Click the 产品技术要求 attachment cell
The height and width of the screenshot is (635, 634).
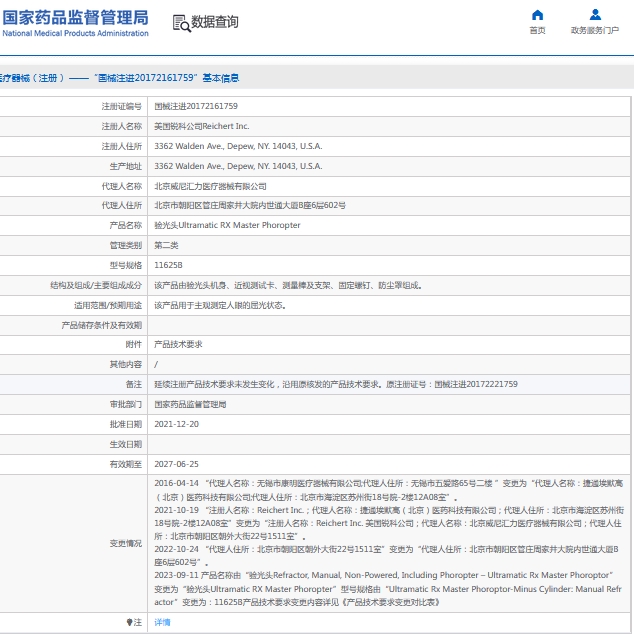(178, 344)
